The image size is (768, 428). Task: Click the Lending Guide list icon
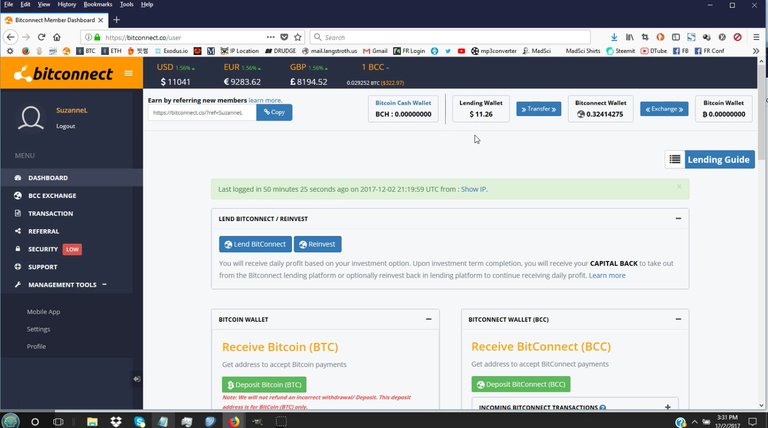(675, 159)
